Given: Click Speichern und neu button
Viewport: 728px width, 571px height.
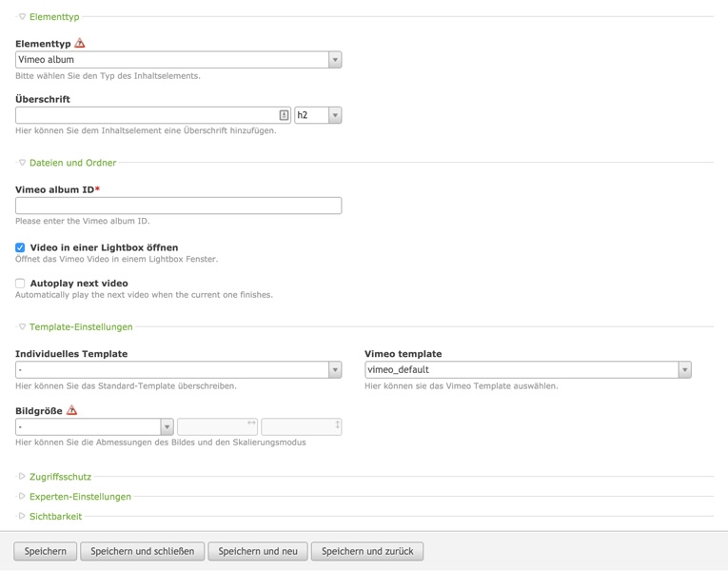Looking at the screenshot, I should (258, 551).
